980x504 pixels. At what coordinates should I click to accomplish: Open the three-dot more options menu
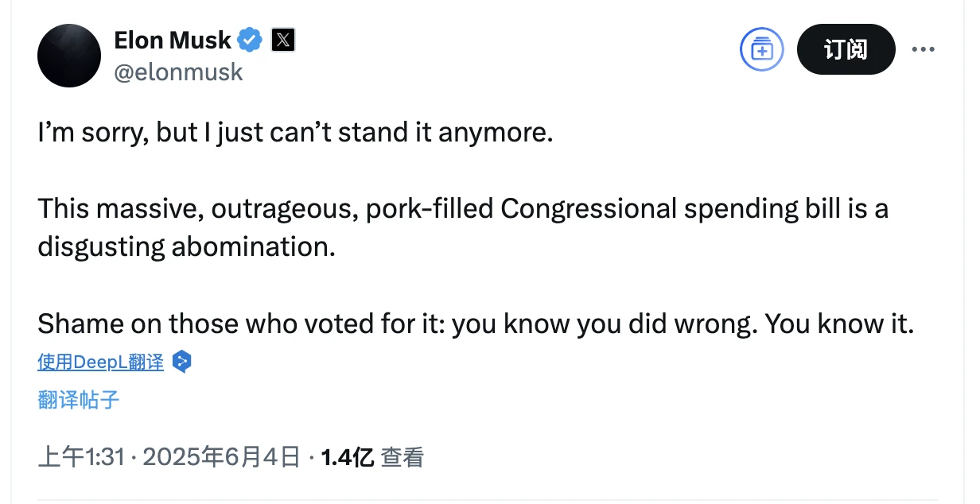(923, 50)
